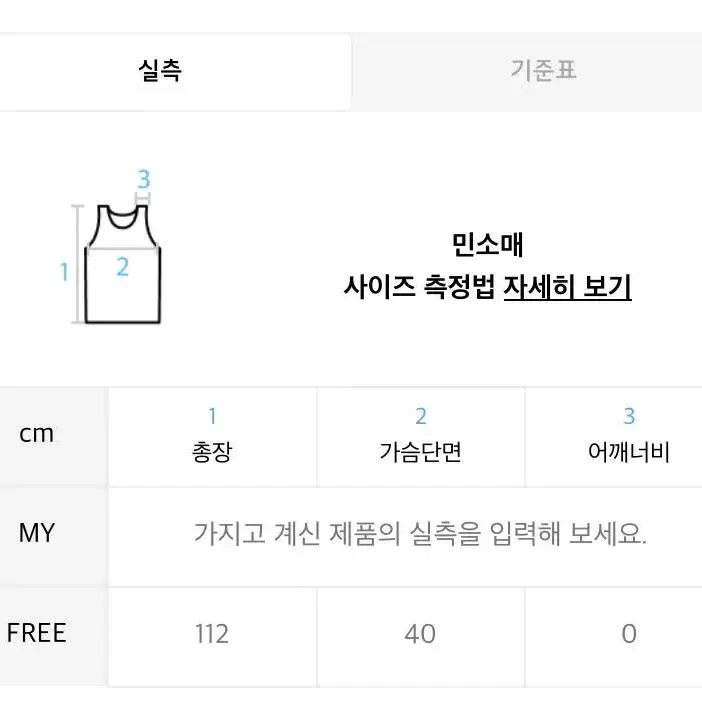Select blue number 3 above the diagram
The height and width of the screenshot is (702, 702).
[x=144, y=179]
